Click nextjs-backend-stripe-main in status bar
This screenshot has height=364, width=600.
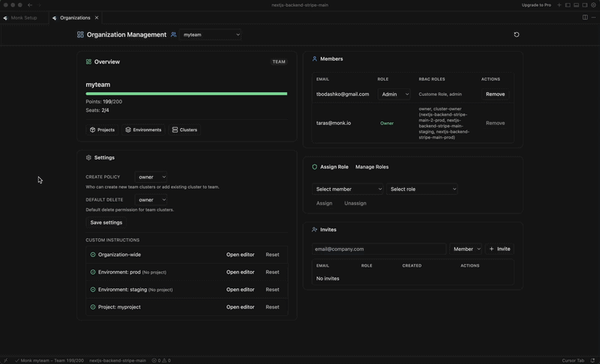[118, 360]
